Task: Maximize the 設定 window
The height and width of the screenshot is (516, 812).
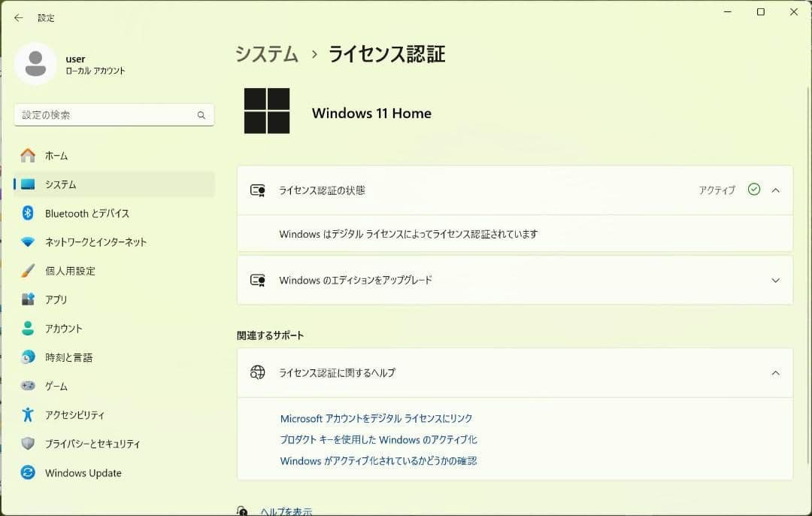Action: tap(761, 12)
